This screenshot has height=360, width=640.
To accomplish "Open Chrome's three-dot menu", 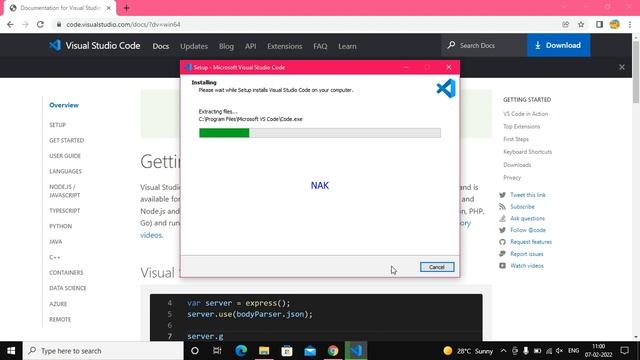I will 630,24.
